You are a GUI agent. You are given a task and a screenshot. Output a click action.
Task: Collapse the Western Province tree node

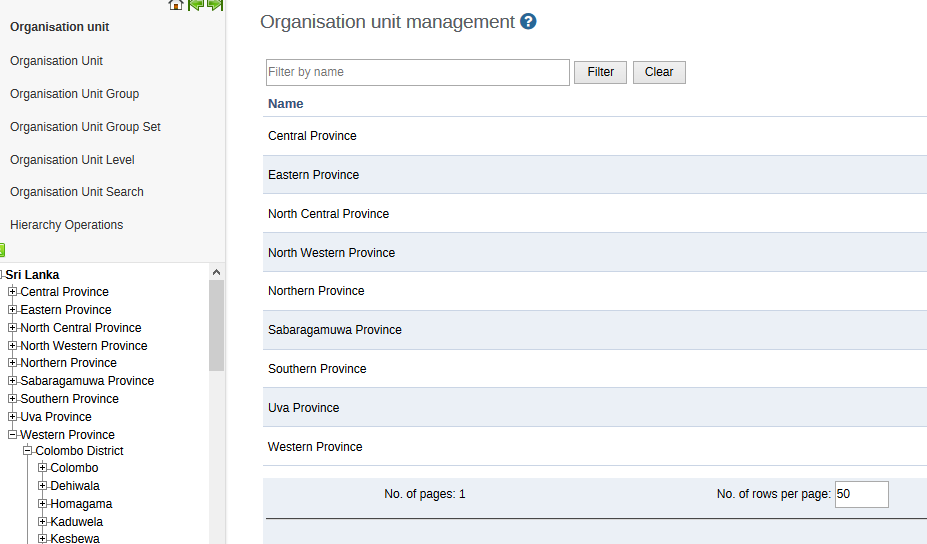[13, 435]
